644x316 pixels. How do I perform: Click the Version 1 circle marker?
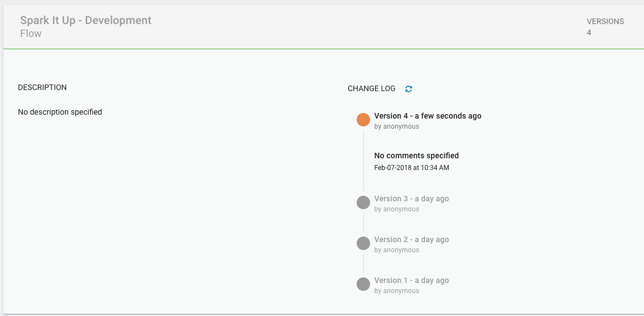coord(363,284)
